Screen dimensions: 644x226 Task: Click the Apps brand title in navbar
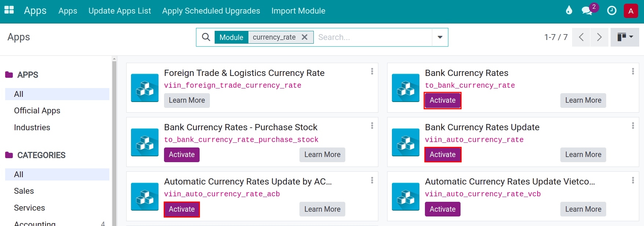35,11
